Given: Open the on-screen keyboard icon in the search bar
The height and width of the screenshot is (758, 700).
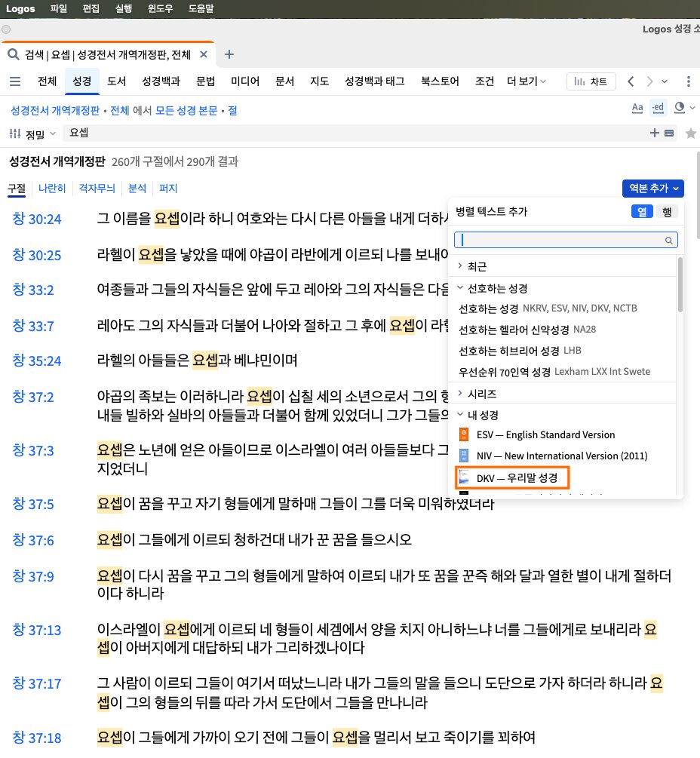Looking at the screenshot, I should tap(669, 133).
